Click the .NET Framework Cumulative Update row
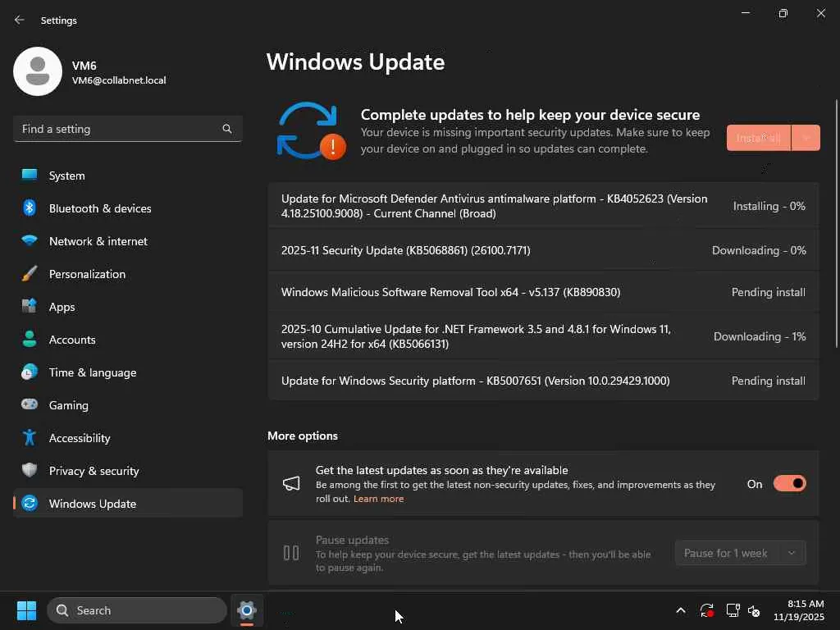 544,336
